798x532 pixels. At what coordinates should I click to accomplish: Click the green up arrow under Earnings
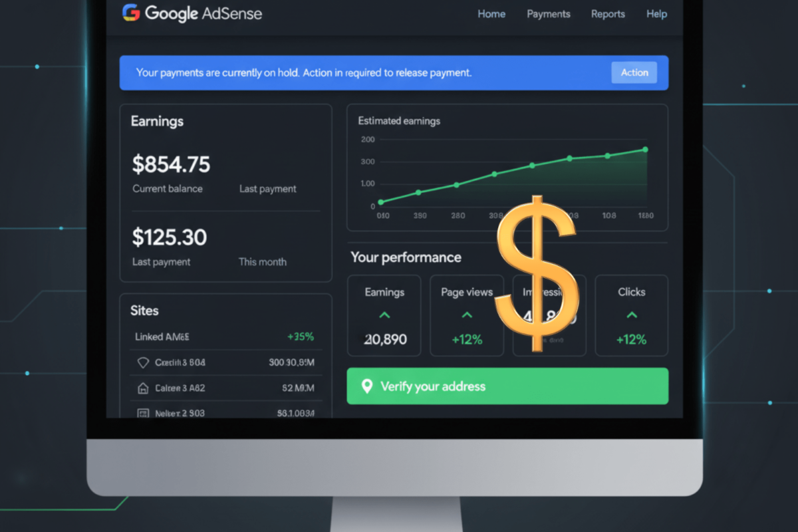coord(384,315)
